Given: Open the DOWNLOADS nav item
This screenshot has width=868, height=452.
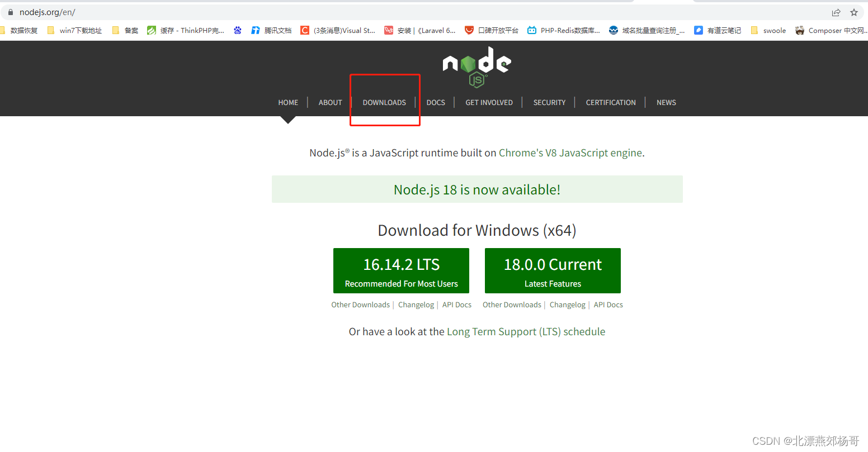Looking at the screenshot, I should 384,103.
